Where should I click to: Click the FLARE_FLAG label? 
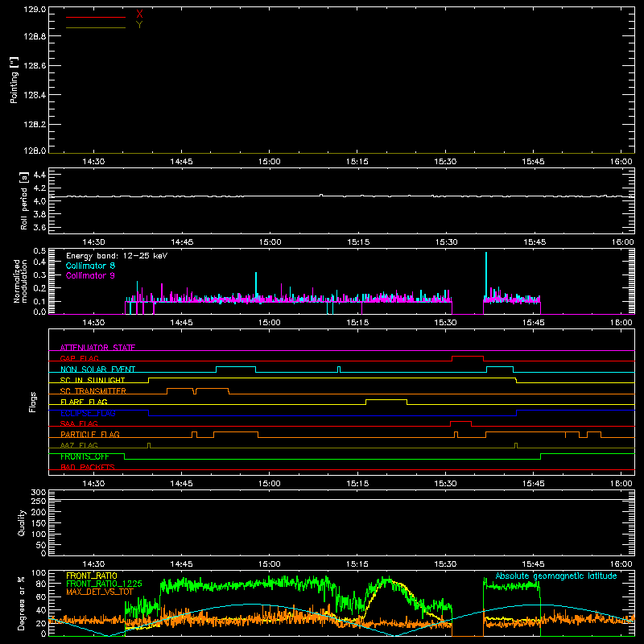click(84, 402)
